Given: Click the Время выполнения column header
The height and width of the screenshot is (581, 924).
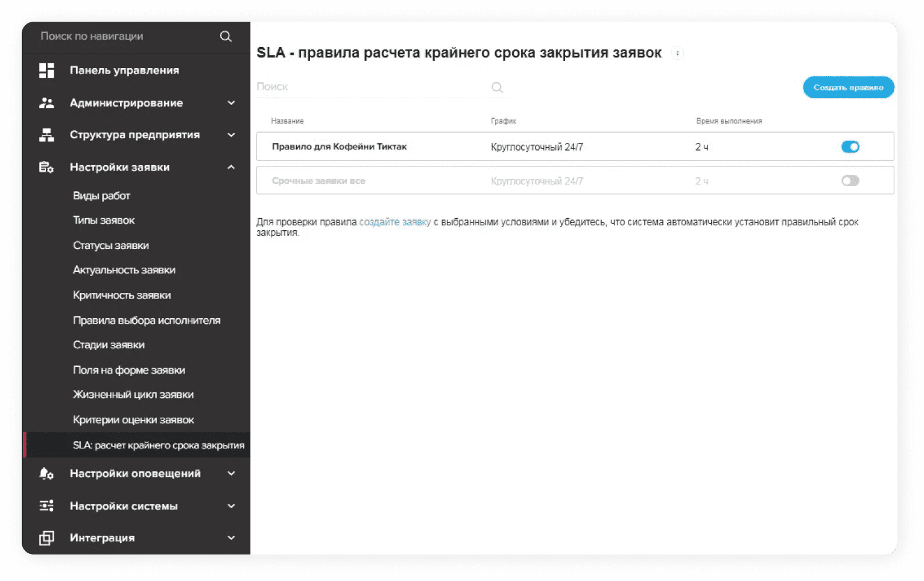Looking at the screenshot, I should [x=729, y=121].
